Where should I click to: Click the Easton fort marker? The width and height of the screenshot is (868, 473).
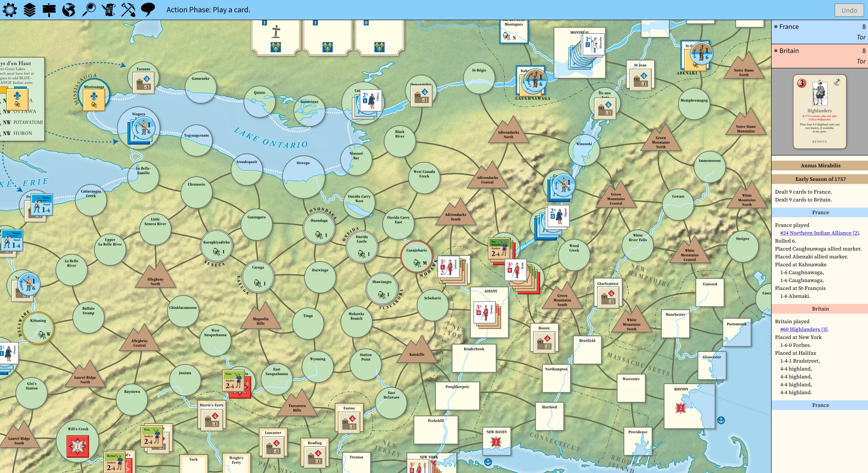click(x=349, y=422)
